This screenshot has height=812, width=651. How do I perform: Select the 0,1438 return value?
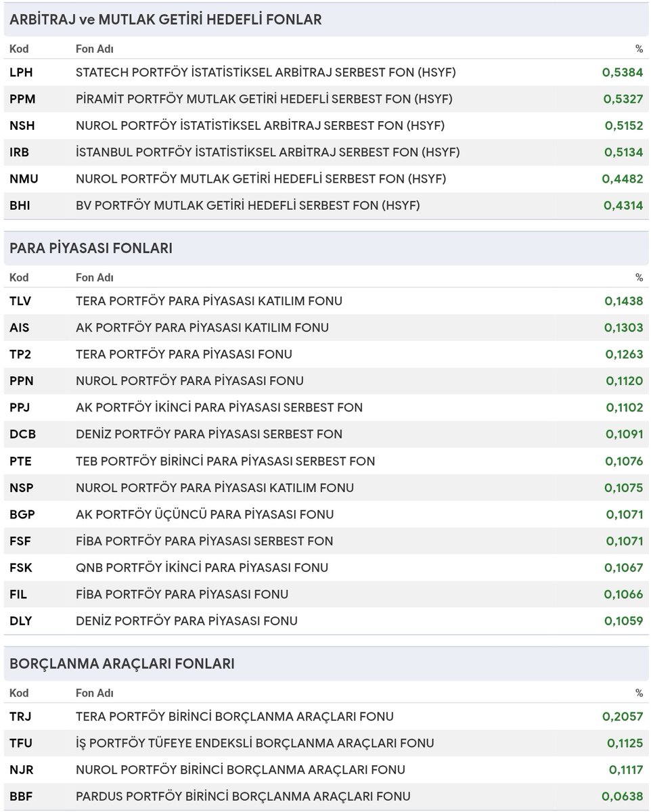tap(623, 301)
